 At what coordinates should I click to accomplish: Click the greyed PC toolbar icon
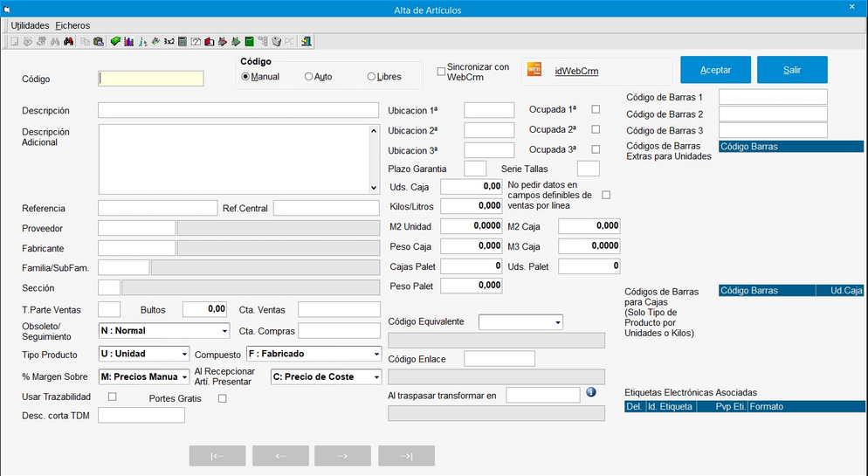(x=290, y=42)
